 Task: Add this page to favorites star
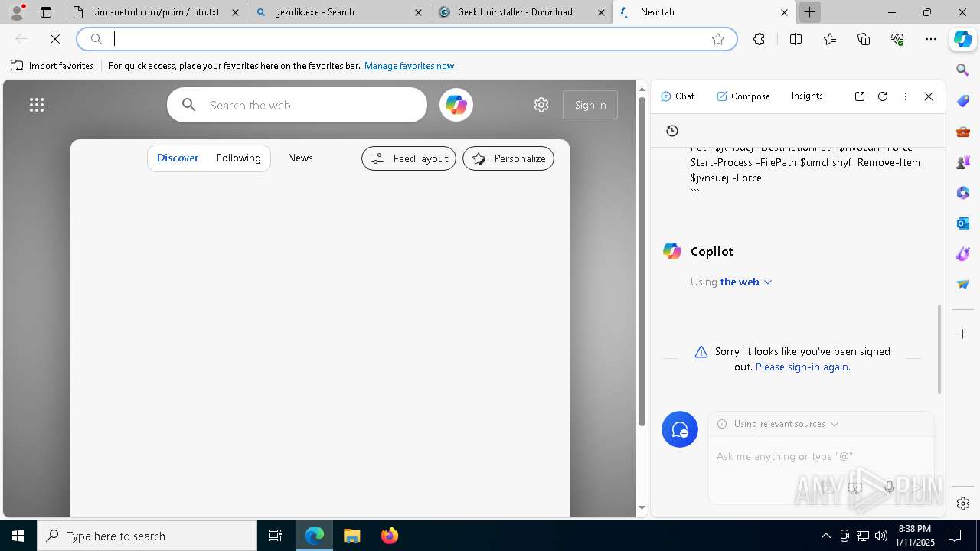718,39
